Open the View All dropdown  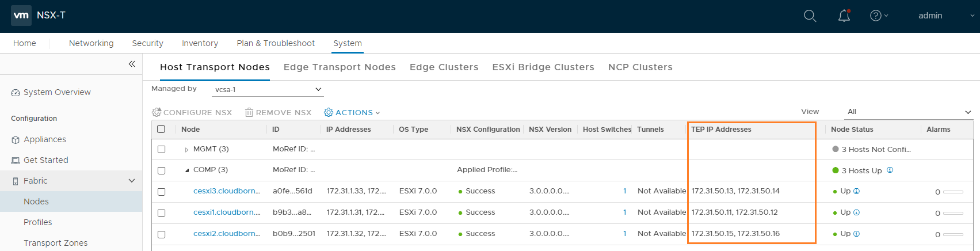(909, 112)
